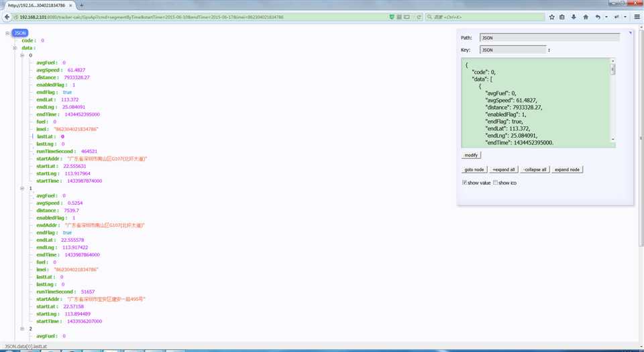Screen dimensions: 644x352
Task: Collapse the root JSON node
Action: tap(7, 33)
